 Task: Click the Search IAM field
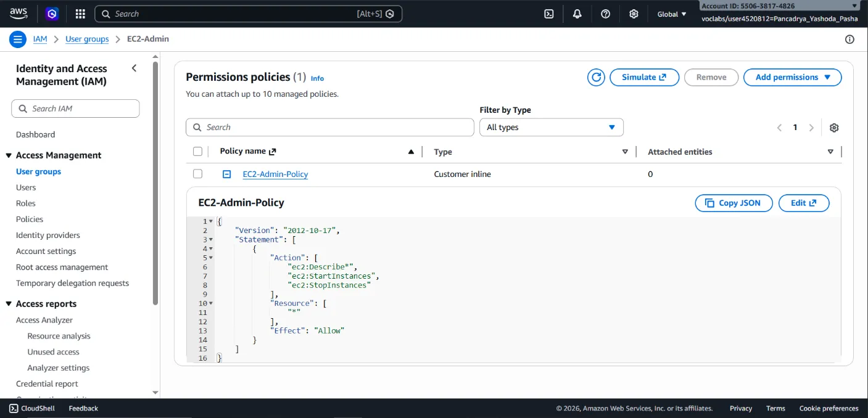pos(75,109)
